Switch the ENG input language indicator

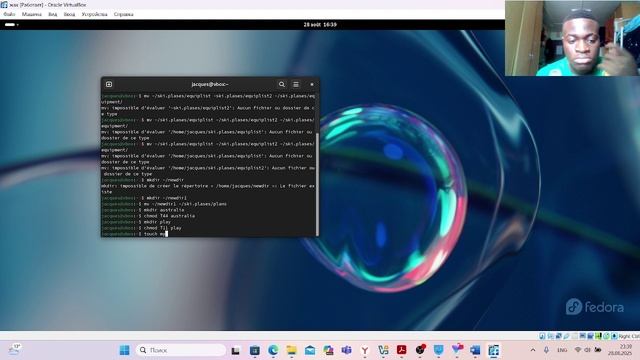(x=562, y=350)
